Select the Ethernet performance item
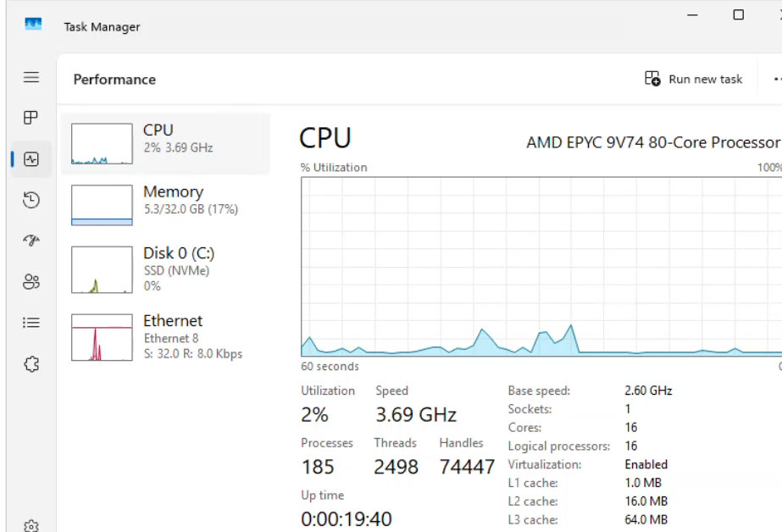Viewport: 782px width, 532px height. point(166,335)
